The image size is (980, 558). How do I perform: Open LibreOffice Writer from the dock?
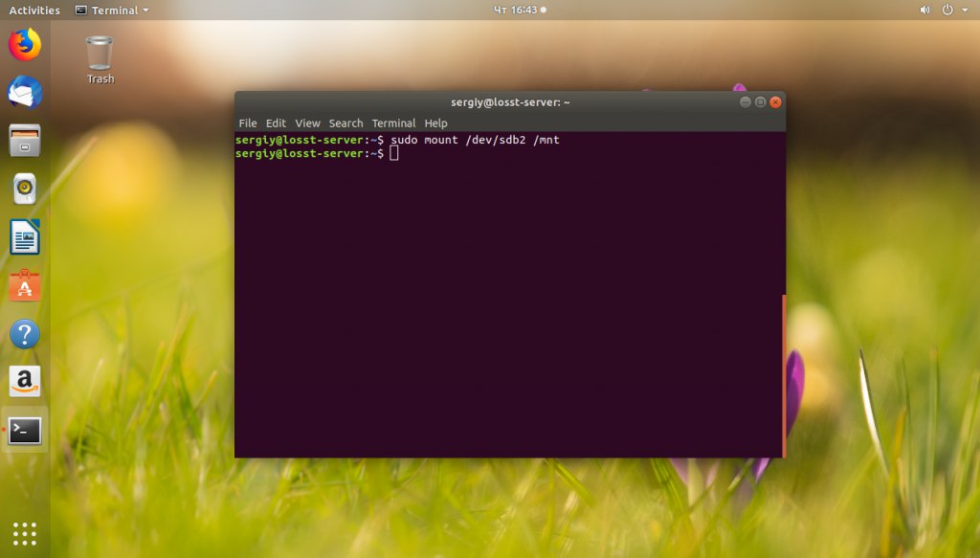24,236
